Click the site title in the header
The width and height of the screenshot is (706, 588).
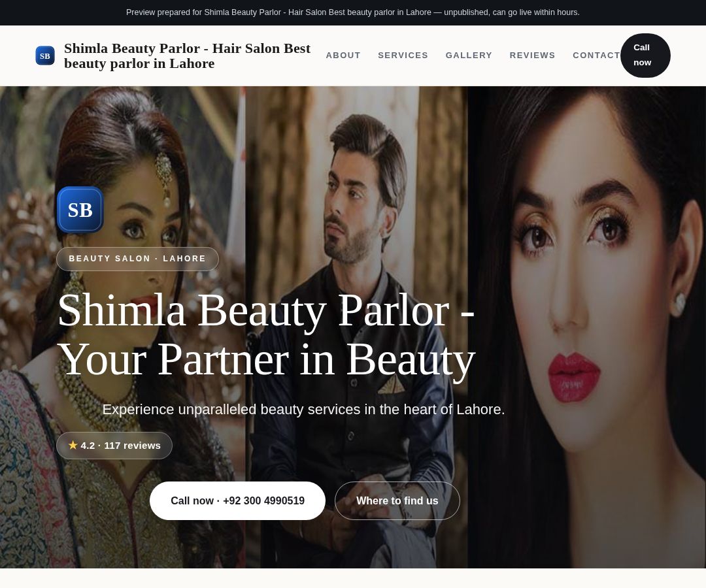pyautogui.click(x=188, y=56)
